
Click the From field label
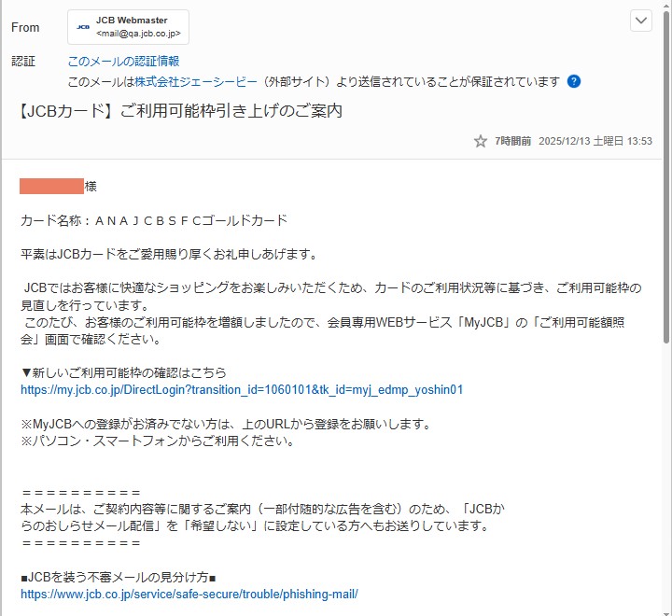25,28
